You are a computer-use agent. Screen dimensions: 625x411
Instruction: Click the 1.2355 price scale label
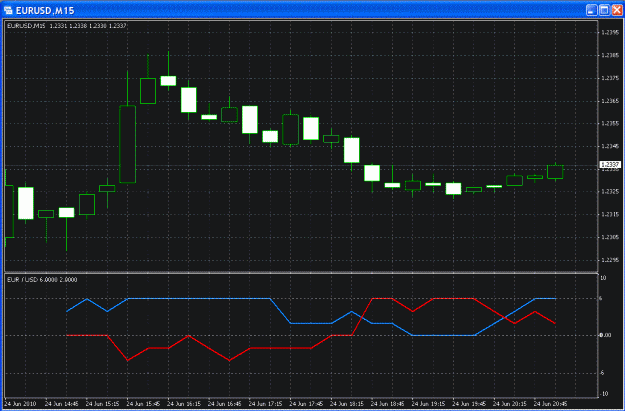[610, 124]
